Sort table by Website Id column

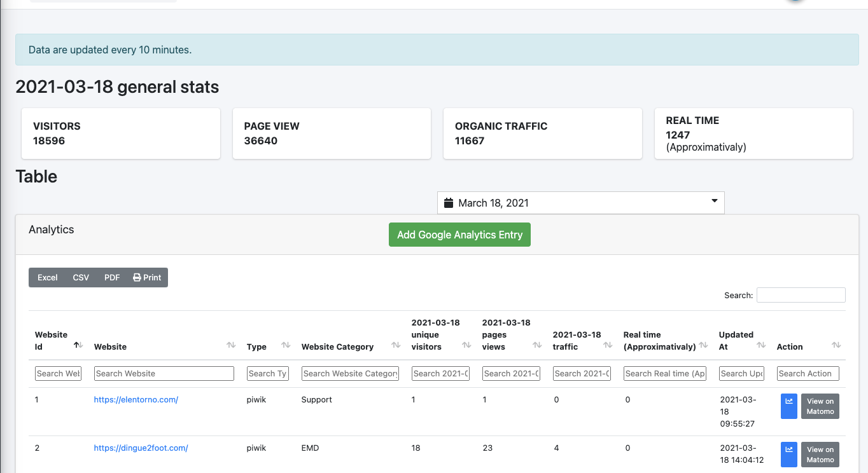(x=78, y=345)
